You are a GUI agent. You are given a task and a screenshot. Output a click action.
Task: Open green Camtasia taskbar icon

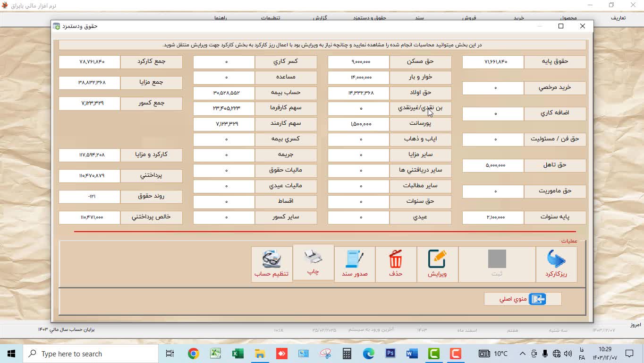click(434, 354)
